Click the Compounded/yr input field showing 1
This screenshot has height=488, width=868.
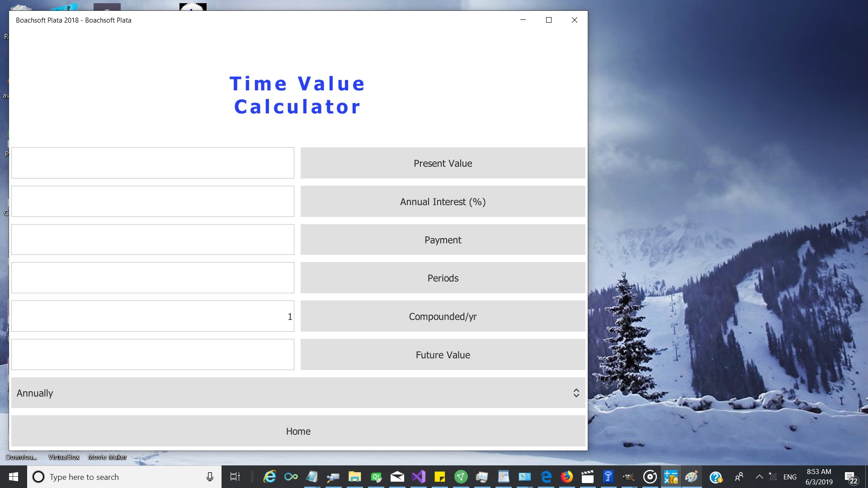152,316
